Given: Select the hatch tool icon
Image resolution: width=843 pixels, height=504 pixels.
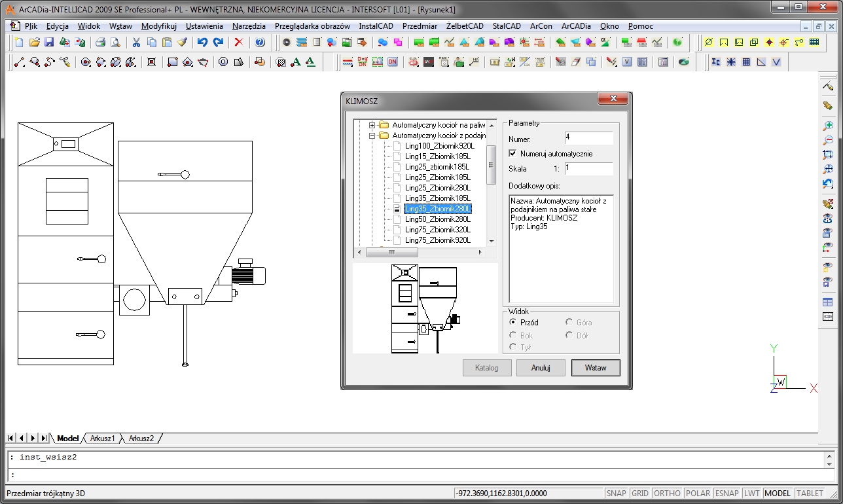Looking at the screenshot, I should (281, 62).
